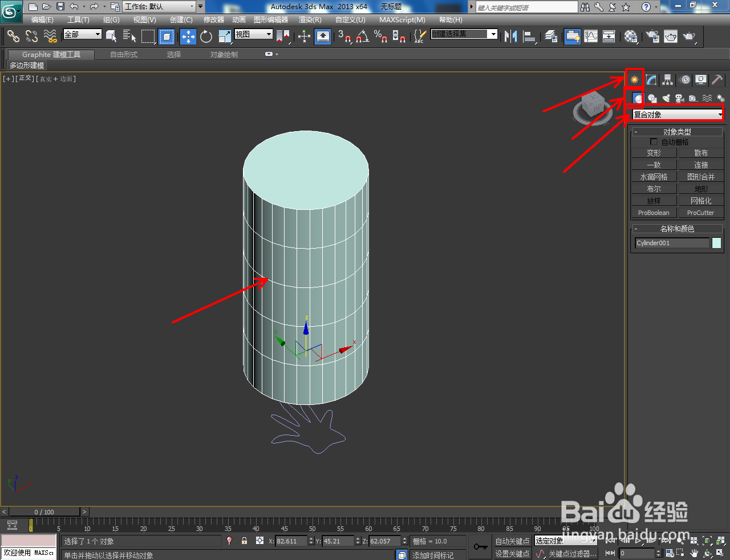Open the 工作台: 默认 workspace dropdown
730x560 pixels.
(160, 7)
